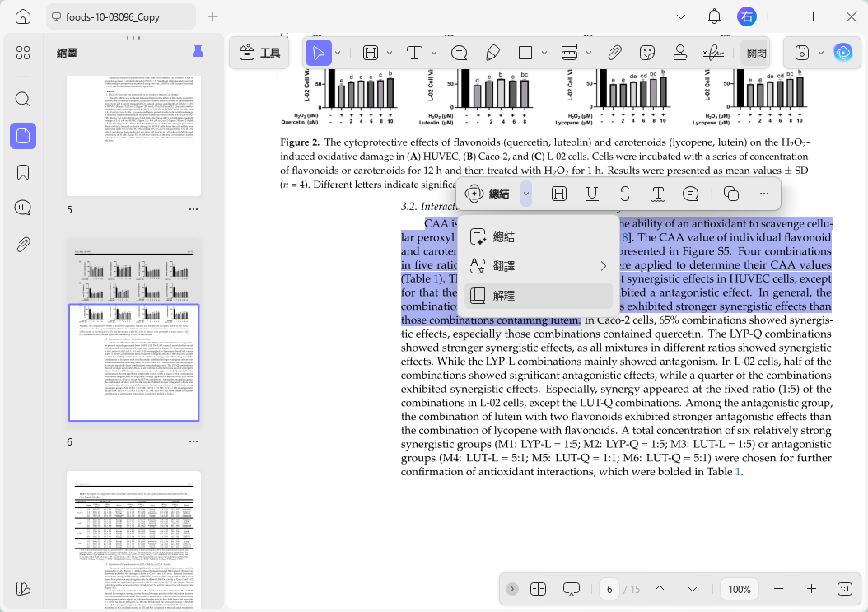Expand the shape tool dropdown arrow
868x612 pixels.
point(544,53)
